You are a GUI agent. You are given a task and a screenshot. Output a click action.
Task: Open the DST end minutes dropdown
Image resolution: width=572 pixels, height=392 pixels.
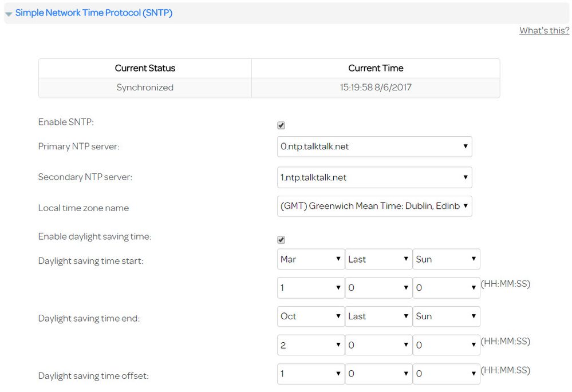click(378, 345)
